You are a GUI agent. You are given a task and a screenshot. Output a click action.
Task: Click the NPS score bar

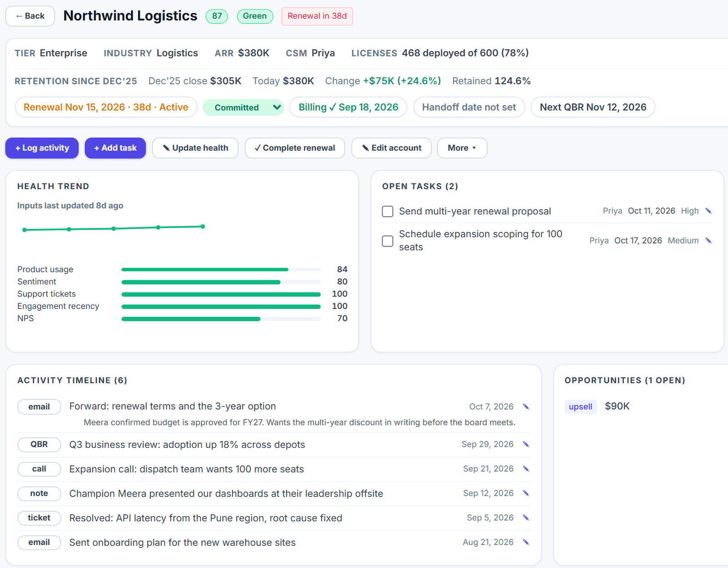click(x=221, y=319)
